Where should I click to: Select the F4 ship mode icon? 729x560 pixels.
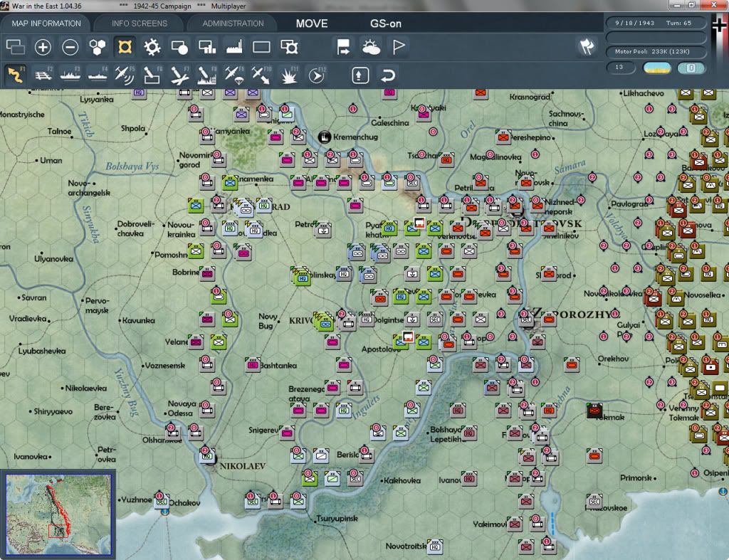[98, 75]
